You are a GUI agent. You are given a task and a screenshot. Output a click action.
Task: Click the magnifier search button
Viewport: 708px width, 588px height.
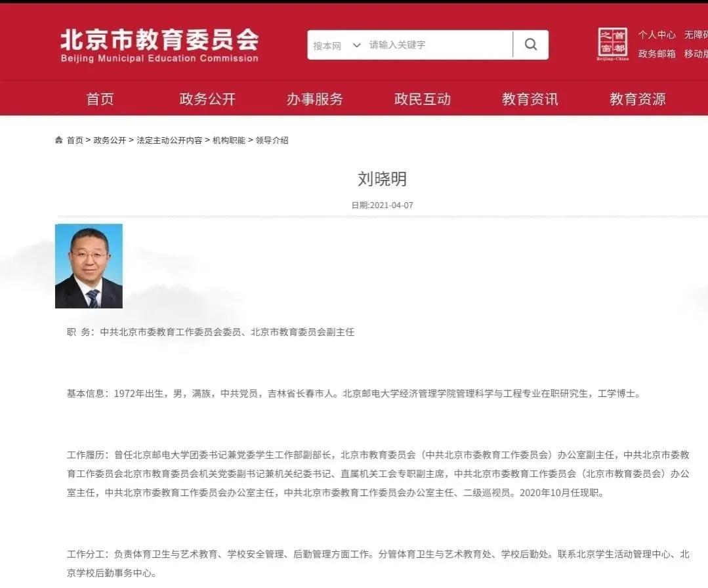point(531,45)
